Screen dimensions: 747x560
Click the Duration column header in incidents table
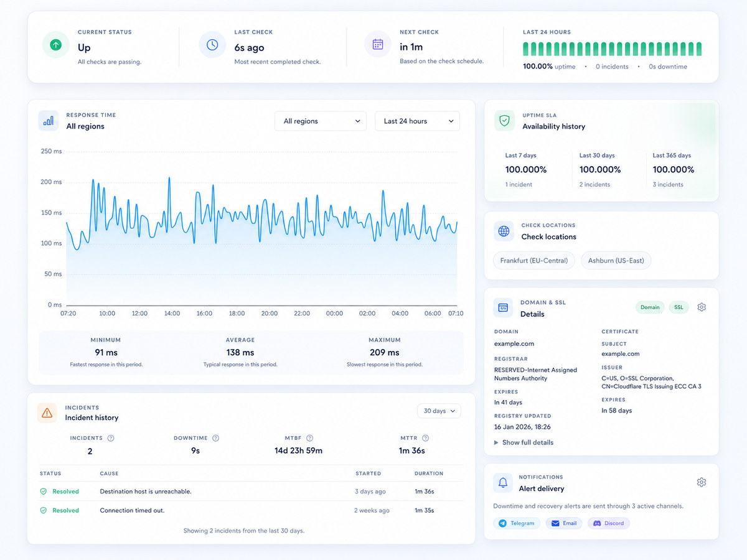coord(429,474)
